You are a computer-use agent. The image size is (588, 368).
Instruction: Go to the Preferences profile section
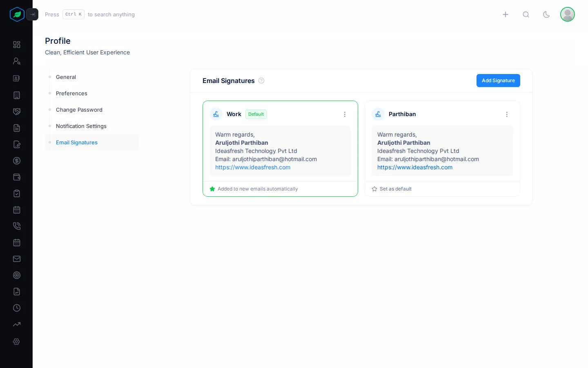(x=92, y=93)
